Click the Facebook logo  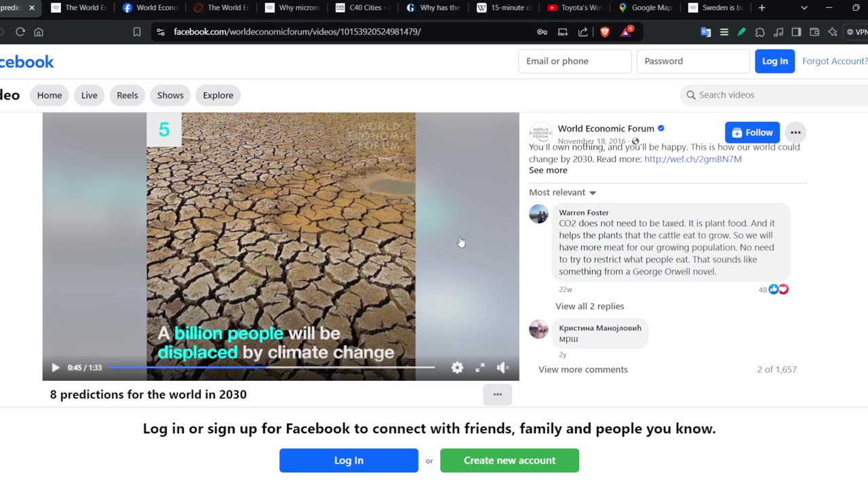[26, 62]
